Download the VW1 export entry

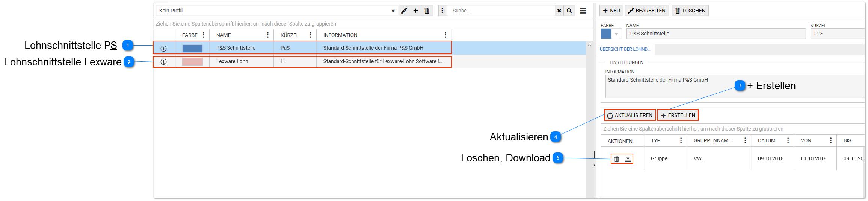point(628,159)
